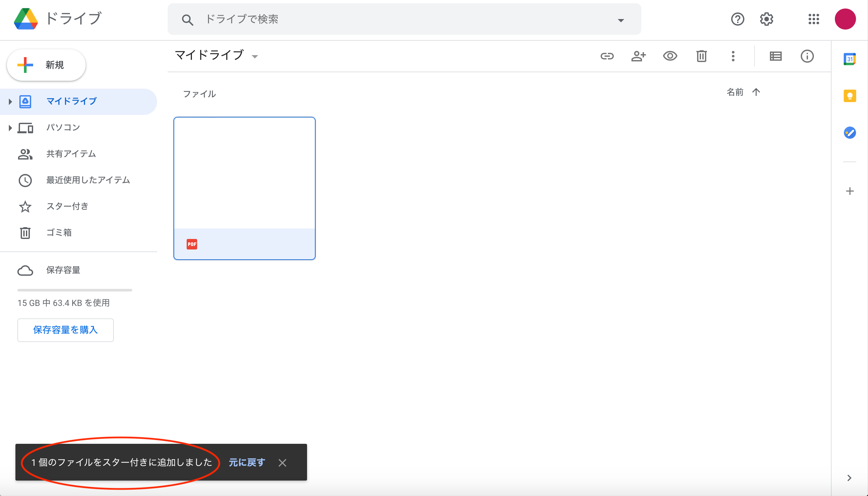This screenshot has width=868, height=496.
Task: Open Google Keep side panel
Action: (x=850, y=96)
